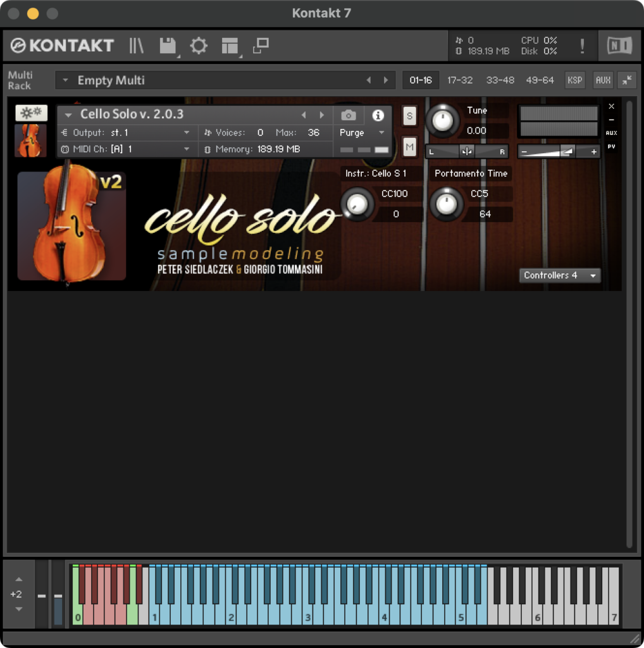Expand Cello Solo instrument menu arrow
Screen dimensions: 644x648
click(x=68, y=115)
